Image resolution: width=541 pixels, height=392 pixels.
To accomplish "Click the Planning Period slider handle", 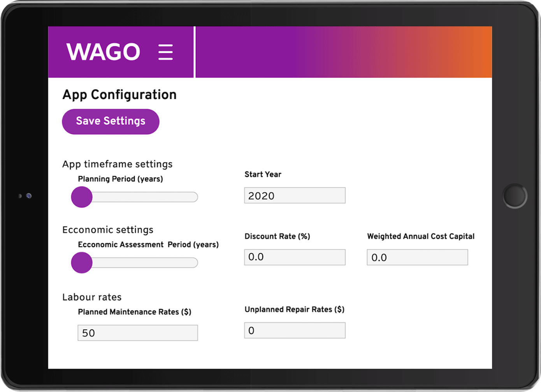I will pyautogui.click(x=82, y=197).
